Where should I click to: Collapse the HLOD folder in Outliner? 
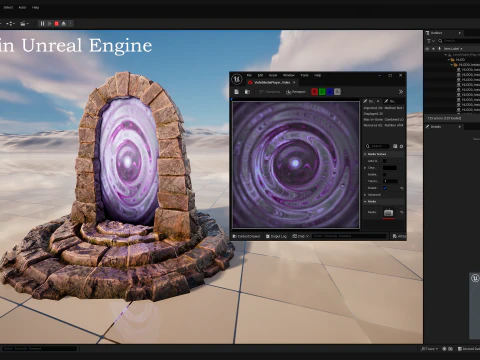pos(449,59)
